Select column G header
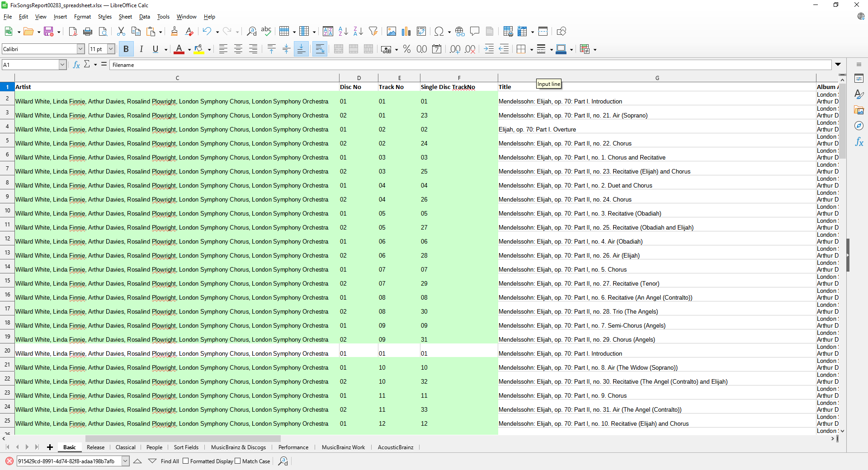 coord(657,78)
